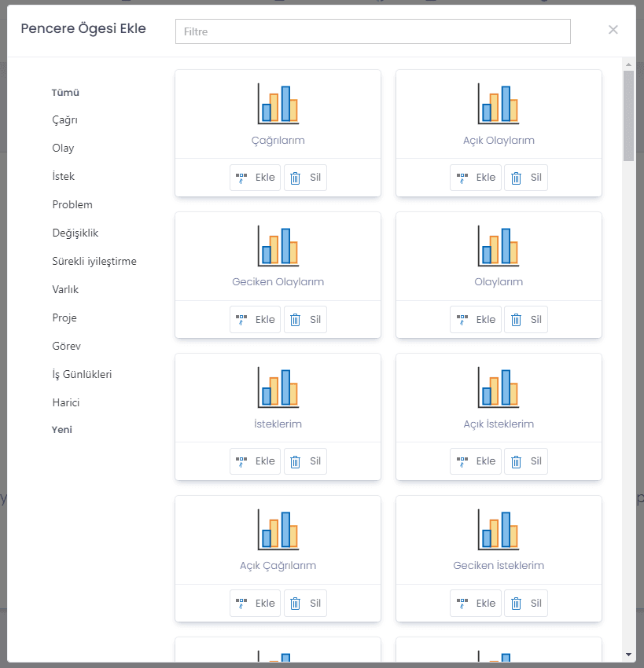Delete the Olaylarım widget with Sil
The height and width of the screenshot is (668, 644).
[x=526, y=320]
